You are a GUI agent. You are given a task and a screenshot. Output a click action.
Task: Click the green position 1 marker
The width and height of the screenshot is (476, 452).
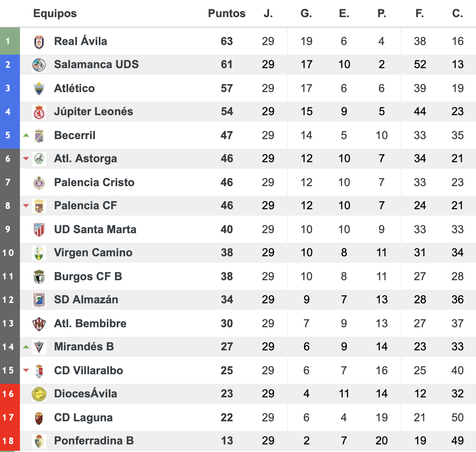(10, 41)
